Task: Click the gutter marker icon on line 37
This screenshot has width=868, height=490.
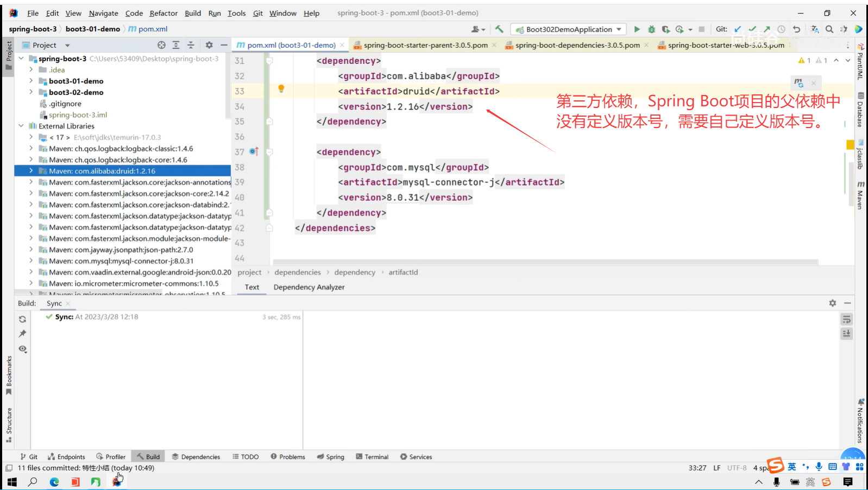Action: (254, 151)
